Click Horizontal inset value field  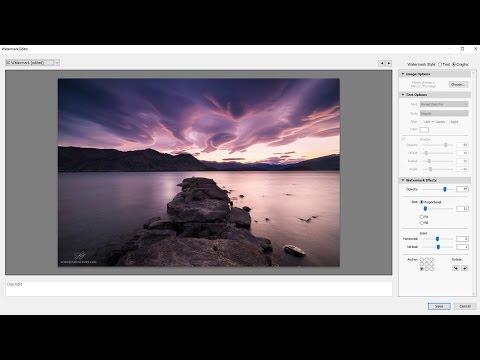click(x=462, y=239)
